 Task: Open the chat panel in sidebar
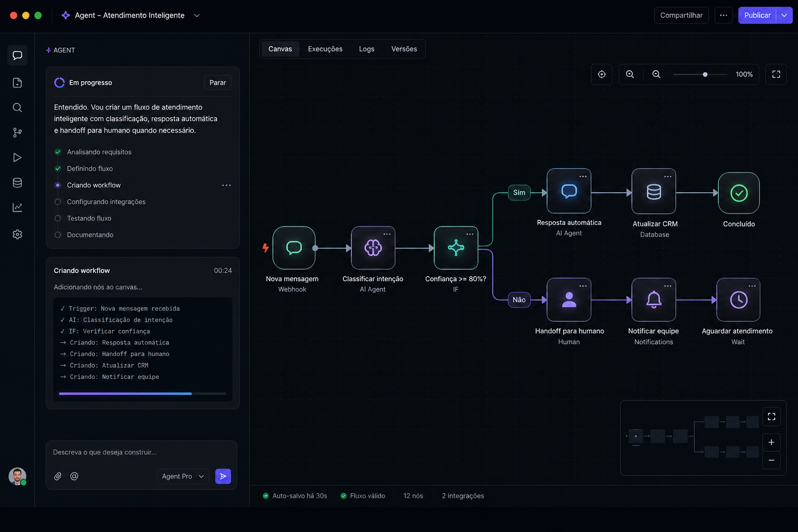pos(17,56)
